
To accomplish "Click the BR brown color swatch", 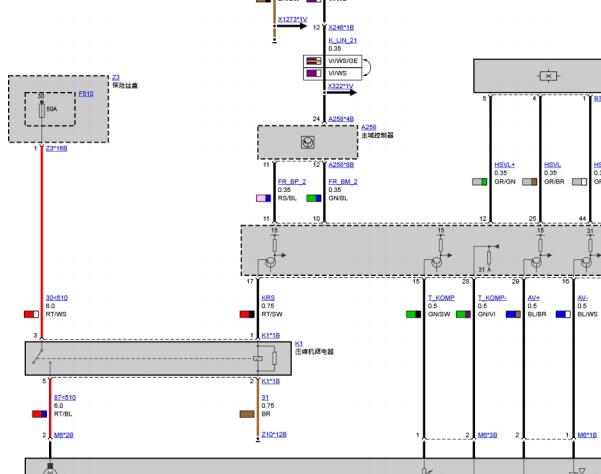I will 247,414.
